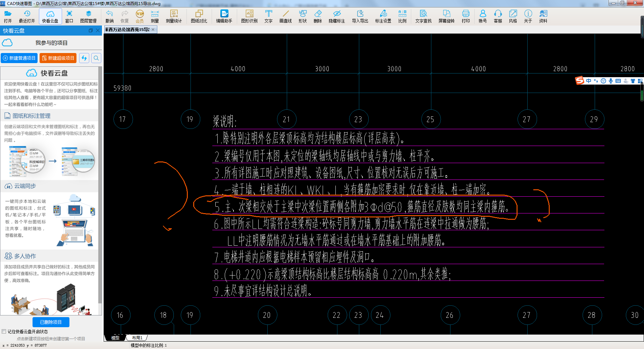
Task: Toggle 隐藏标注 hide annotations
Action: pyautogui.click(x=337, y=16)
